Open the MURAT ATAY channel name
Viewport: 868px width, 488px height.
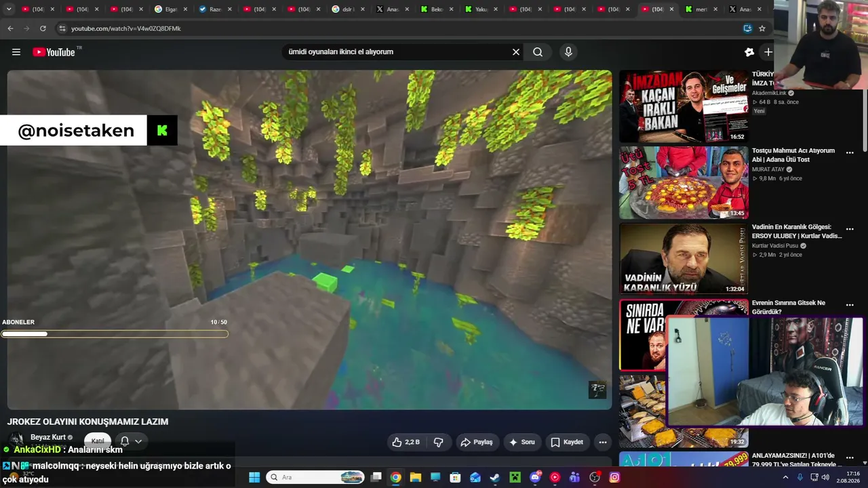768,169
